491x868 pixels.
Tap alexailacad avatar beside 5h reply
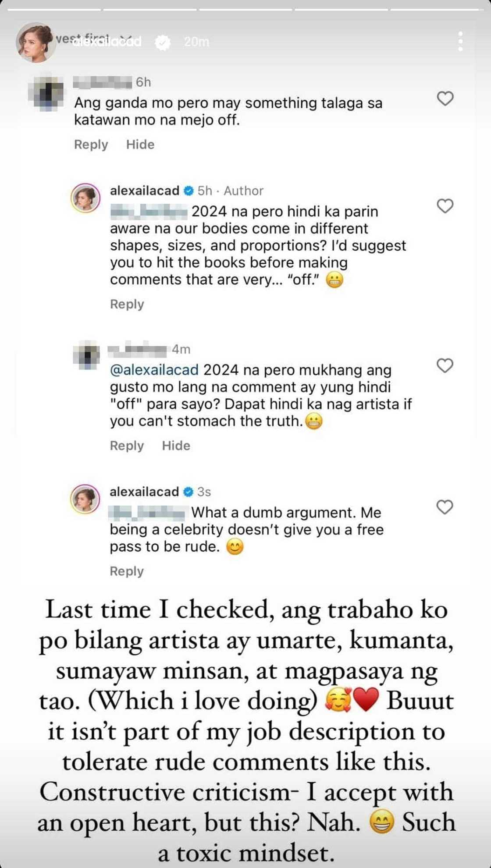[85, 198]
